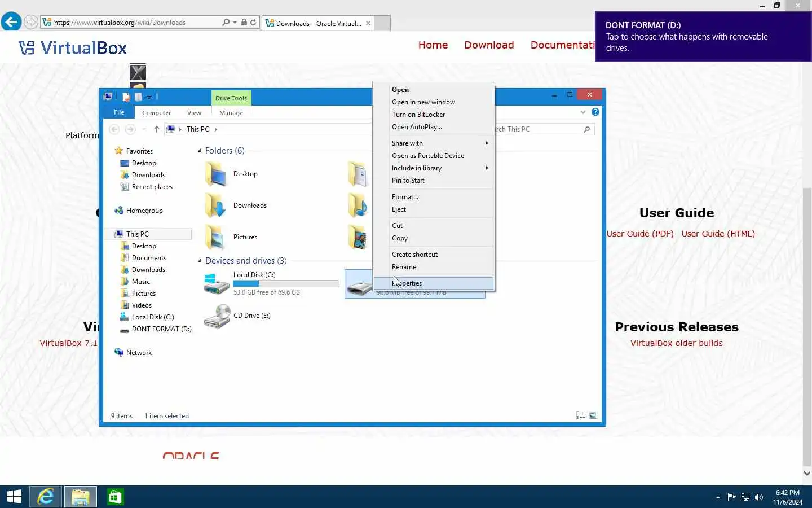Screen dimensions: 812x508
Task: Open the Windows Start button
Action: 14,497
